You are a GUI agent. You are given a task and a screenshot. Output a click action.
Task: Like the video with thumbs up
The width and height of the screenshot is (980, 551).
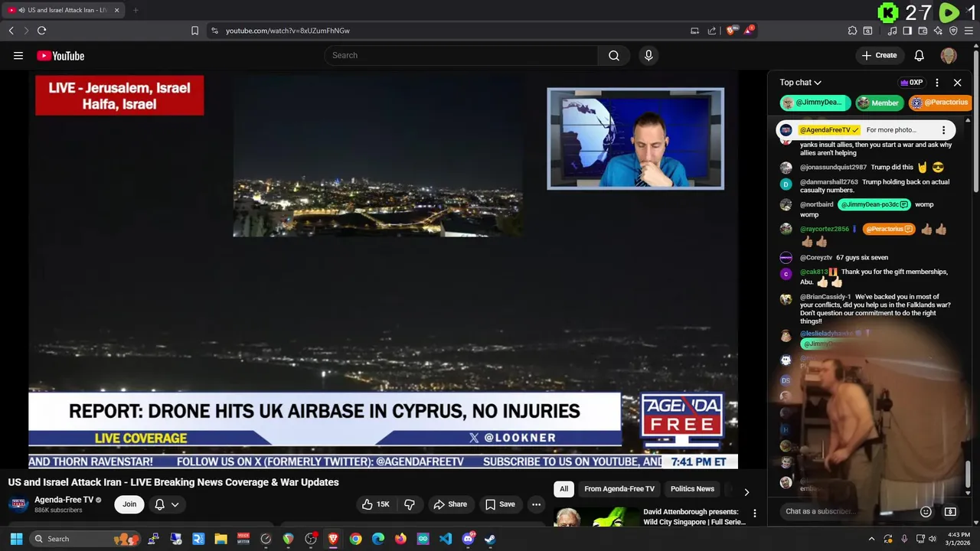[375, 504]
